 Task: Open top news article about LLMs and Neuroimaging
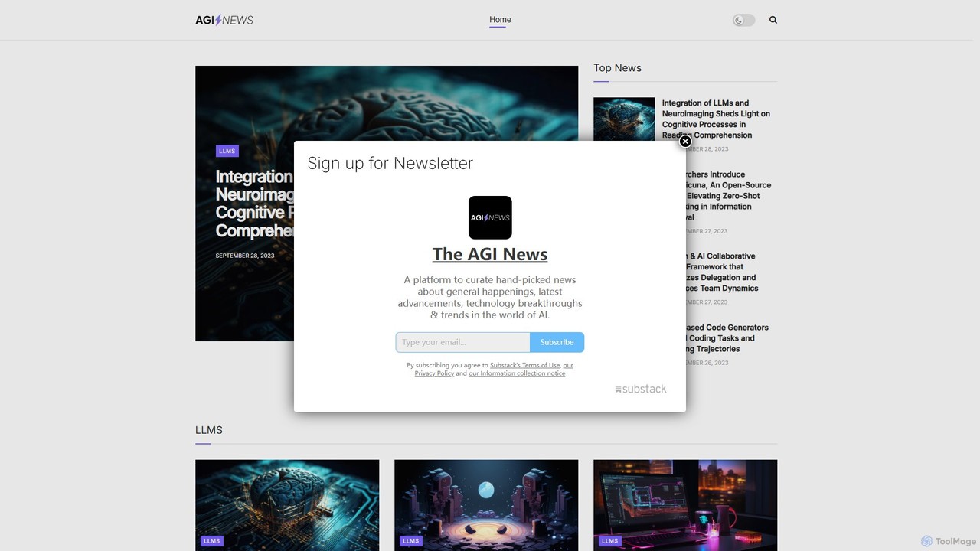point(716,119)
